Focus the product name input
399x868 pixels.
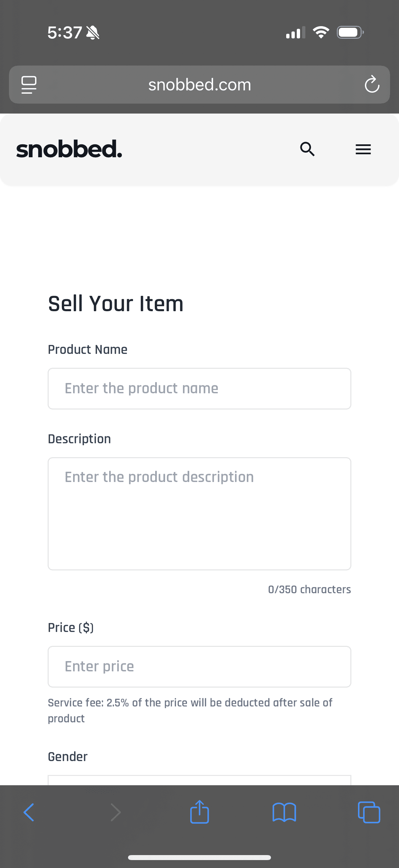(x=199, y=388)
